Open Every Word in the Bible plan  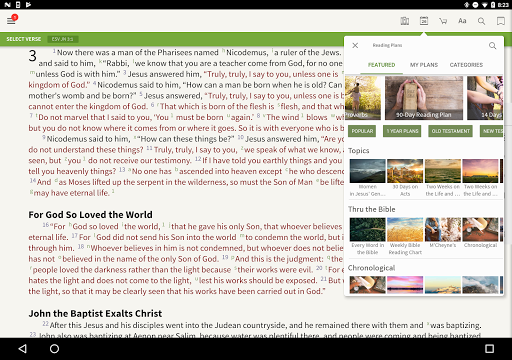pyautogui.click(x=367, y=236)
